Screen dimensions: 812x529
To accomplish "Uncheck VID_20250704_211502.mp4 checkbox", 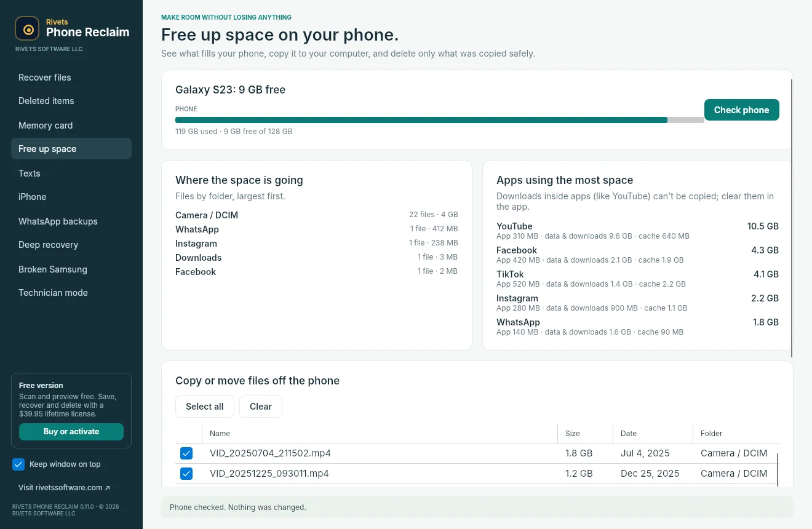I will pos(186,453).
